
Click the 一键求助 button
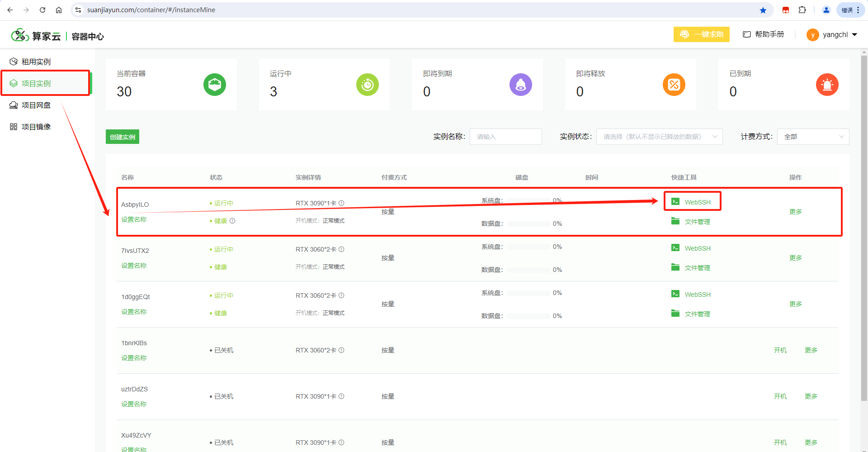point(702,34)
